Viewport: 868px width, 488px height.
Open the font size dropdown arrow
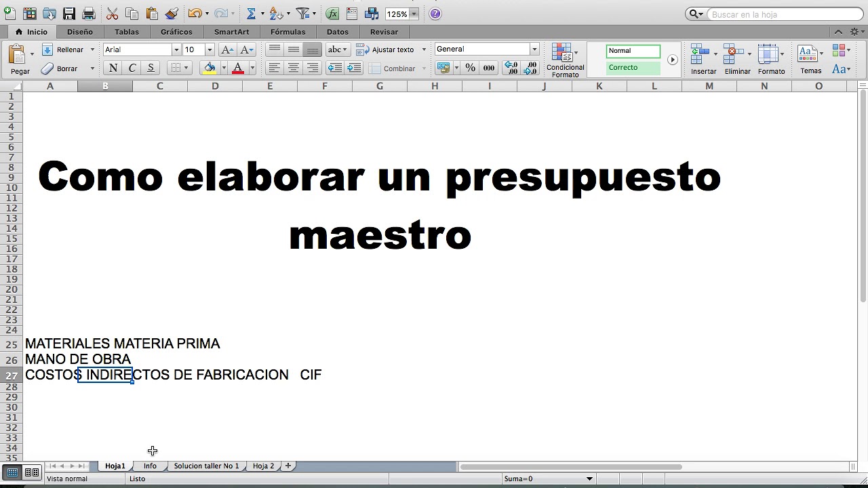(210, 49)
